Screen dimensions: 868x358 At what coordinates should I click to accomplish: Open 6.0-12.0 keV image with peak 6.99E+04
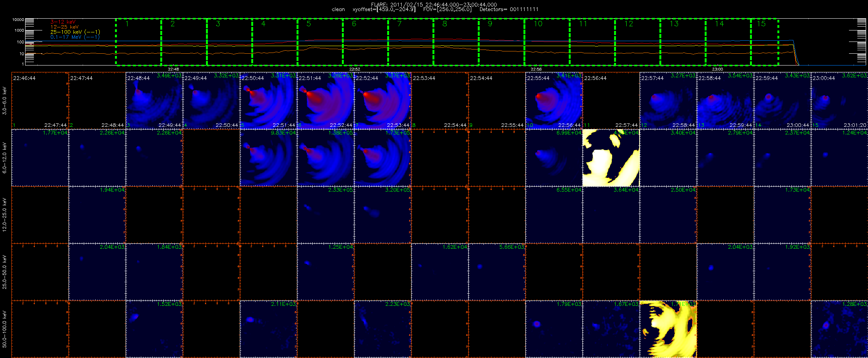coord(554,158)
